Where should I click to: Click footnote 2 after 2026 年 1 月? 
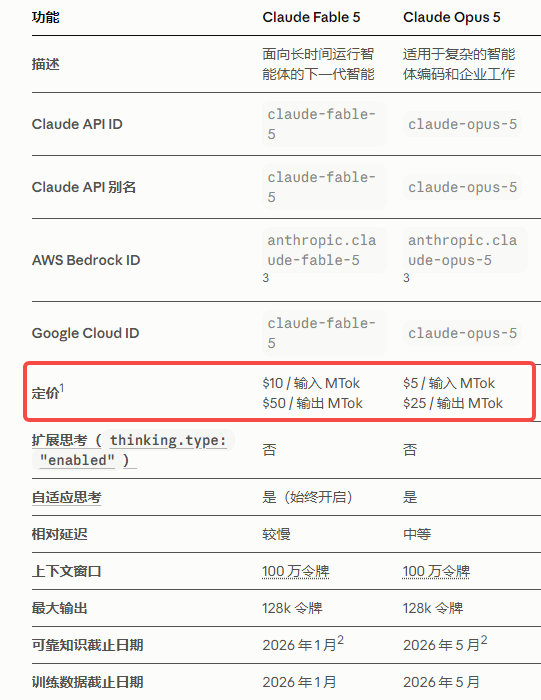(x=341, y=640)
